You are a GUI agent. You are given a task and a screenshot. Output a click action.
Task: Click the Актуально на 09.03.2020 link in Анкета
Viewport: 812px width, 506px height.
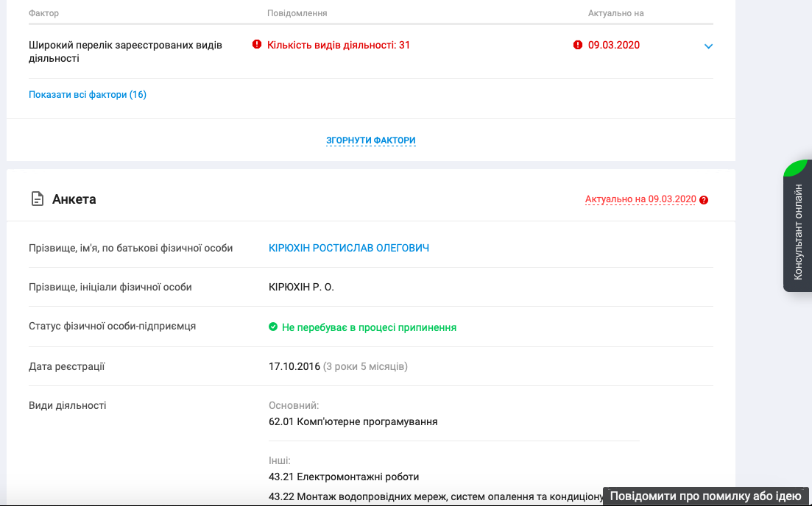coord(640,199)
